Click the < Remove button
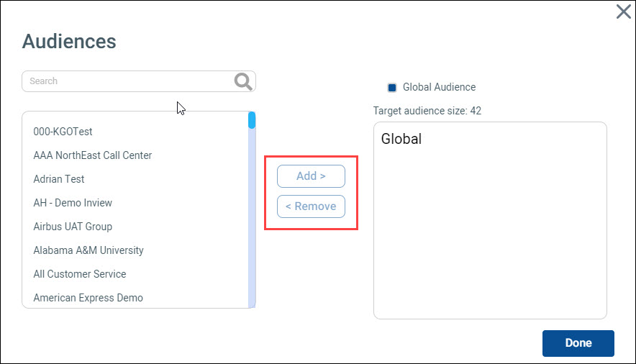The width and height of the screenshot is (636, 364). [311, 206]
